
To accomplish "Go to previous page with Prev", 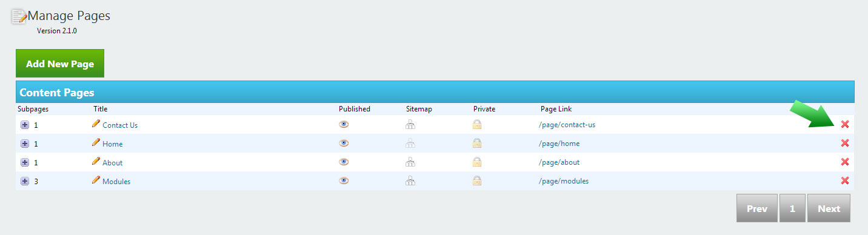I will click(x=756, y=208).
